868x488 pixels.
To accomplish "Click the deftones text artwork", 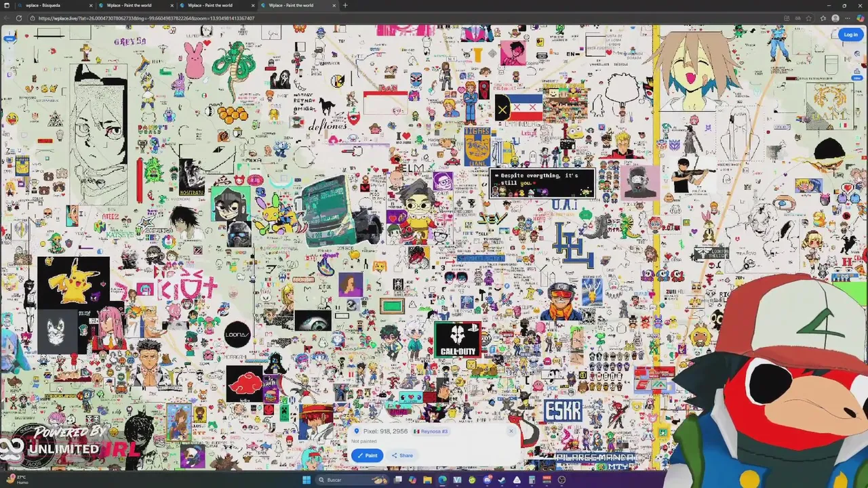I will (x=328, y=126).
